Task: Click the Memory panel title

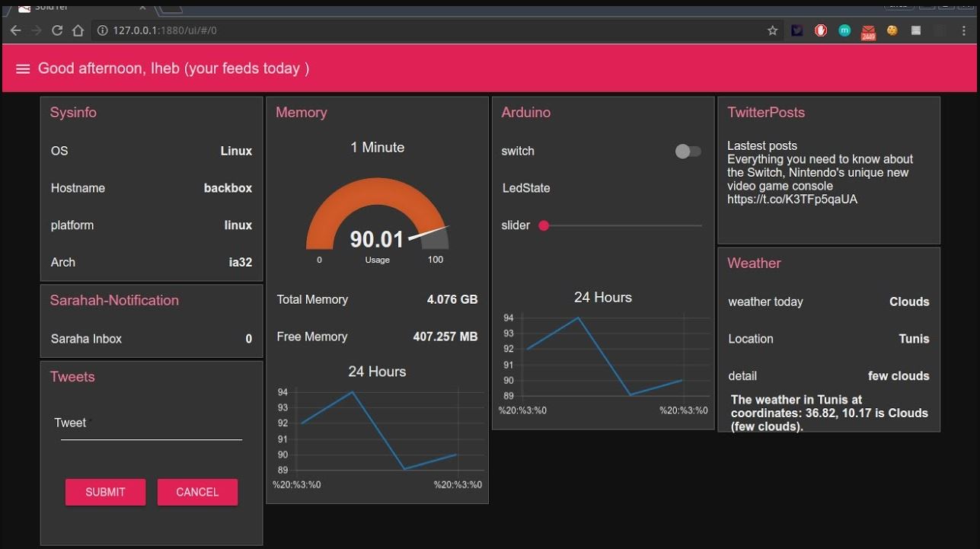Action: pos(301,113)
